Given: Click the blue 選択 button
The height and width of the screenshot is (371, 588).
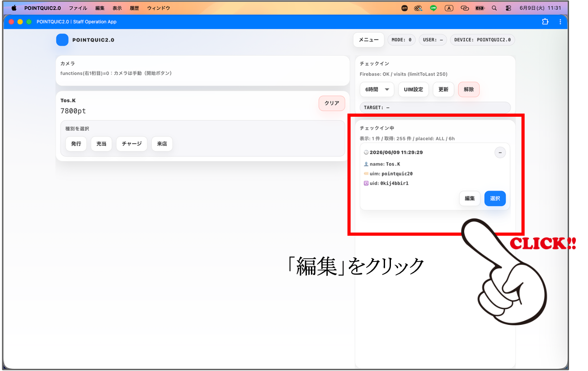Looking at the screenshot, I should tap(495, 199).
